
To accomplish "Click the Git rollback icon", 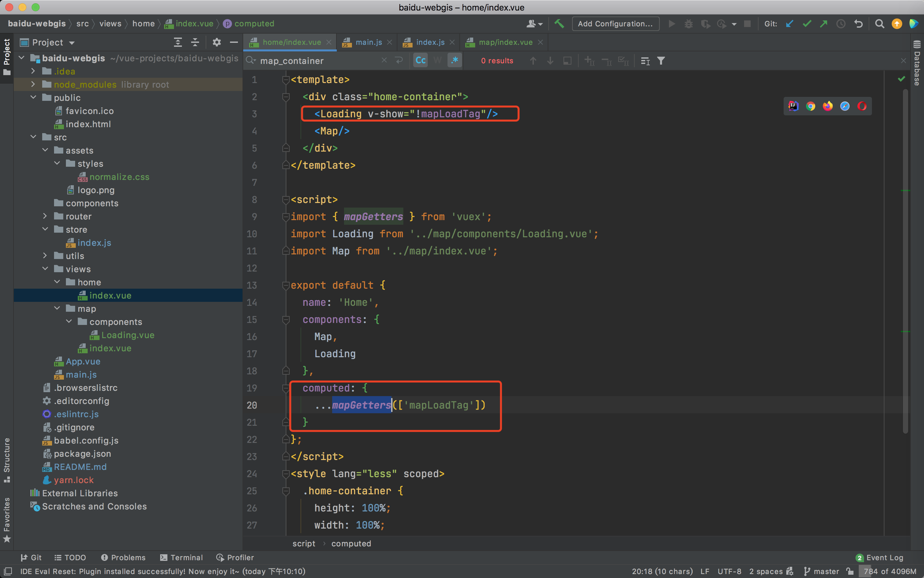I will 858,24.
